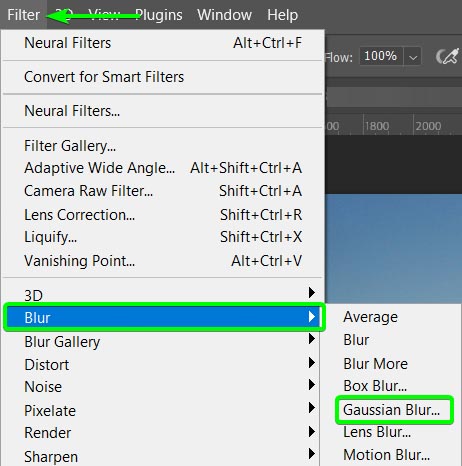Open the Filter menu

[23, 15]
